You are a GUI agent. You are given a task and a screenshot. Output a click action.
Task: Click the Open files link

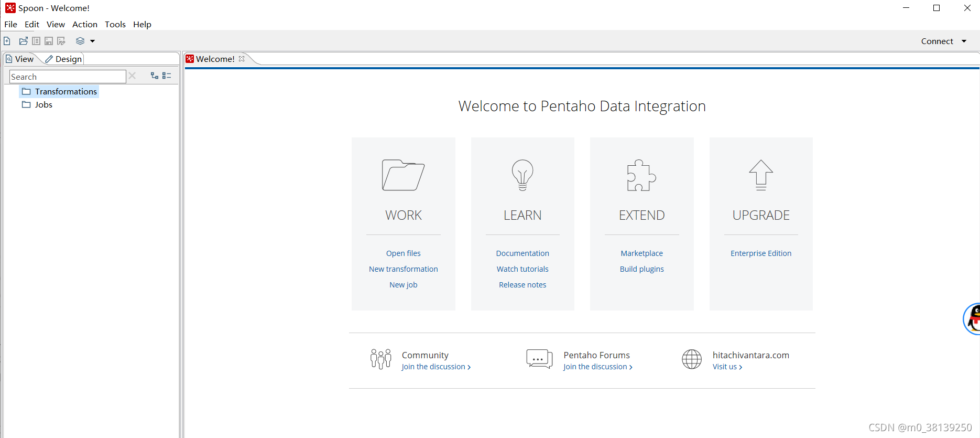click(404, 253)
